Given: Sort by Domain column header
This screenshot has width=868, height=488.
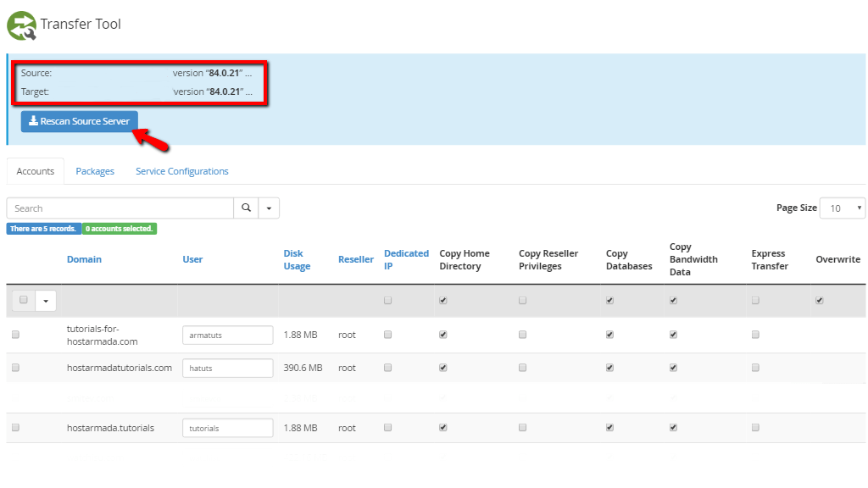Looking at the screenshot, I should (84, 259).
